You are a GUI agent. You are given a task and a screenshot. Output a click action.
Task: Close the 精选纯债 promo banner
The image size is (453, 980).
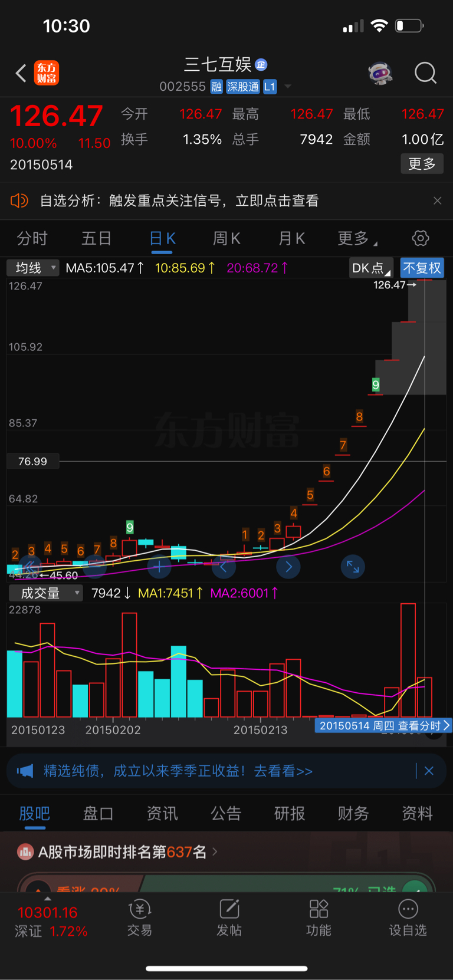[x=429, y=771]
